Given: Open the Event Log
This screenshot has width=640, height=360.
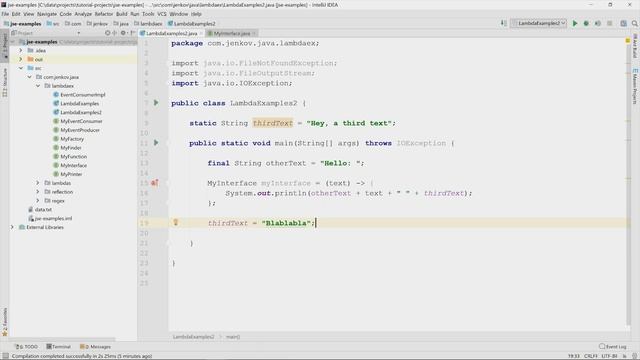Looking at the screenshot, I should [613, 347].
